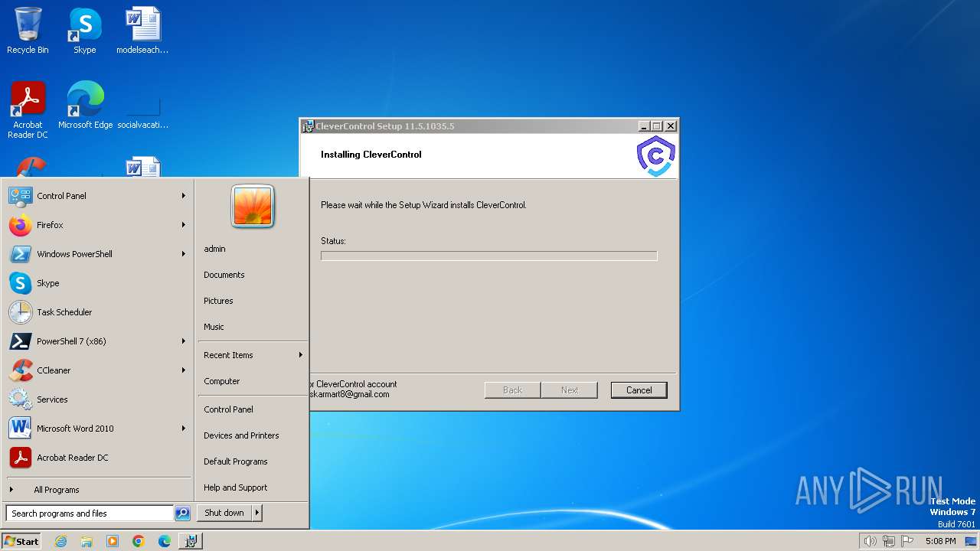Image resolution: width=980 pixels, height=551 pixels.
Task: Open Windows Media Player from the taskbar
Action: 113,541
